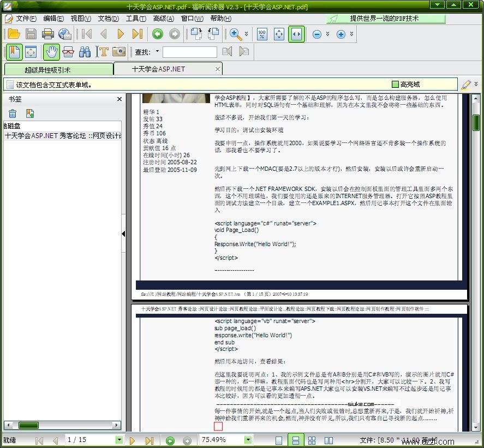Screen dimensions: 484x448
Task: Find the next match button
Action: point(244,51)
